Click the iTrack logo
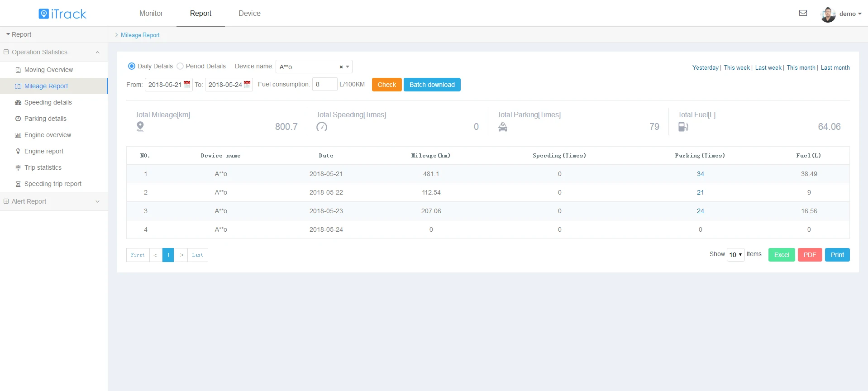The width and height of the screenshot is (868, 391). (62, 14)
